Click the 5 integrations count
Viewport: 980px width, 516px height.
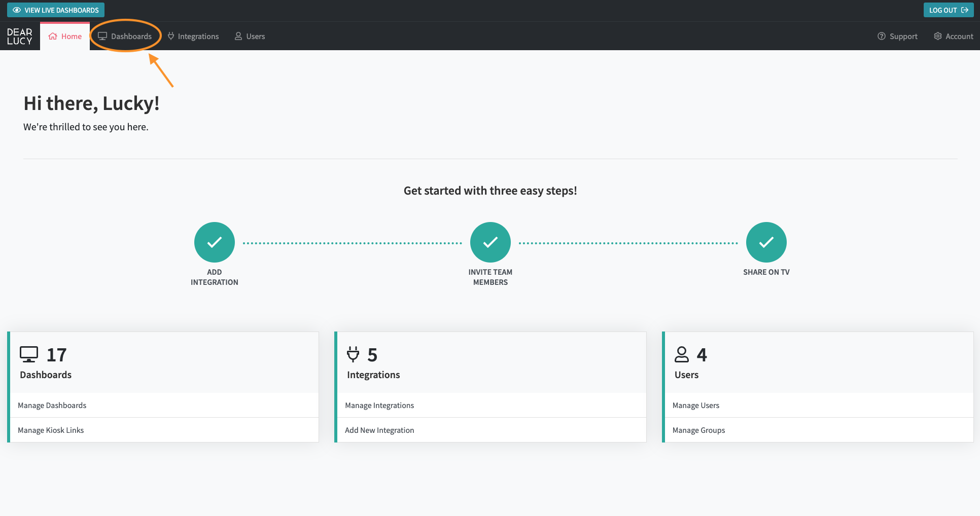point(372,355)
